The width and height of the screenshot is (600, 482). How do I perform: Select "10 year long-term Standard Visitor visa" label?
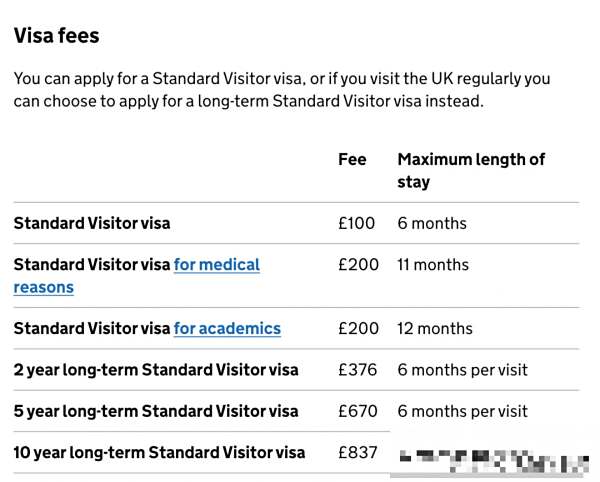tap(159, 453)
